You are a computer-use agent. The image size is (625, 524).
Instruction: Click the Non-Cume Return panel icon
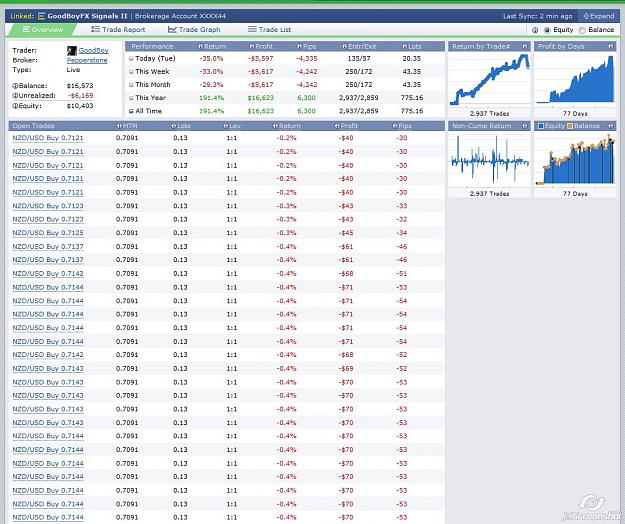click(x=525, y=126)
